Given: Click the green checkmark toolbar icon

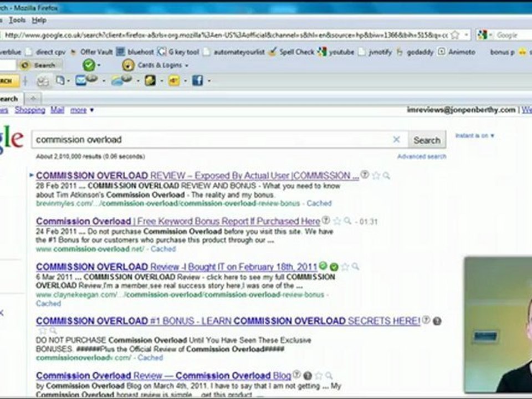Looking at the screenshot, I should pos(89,65).
